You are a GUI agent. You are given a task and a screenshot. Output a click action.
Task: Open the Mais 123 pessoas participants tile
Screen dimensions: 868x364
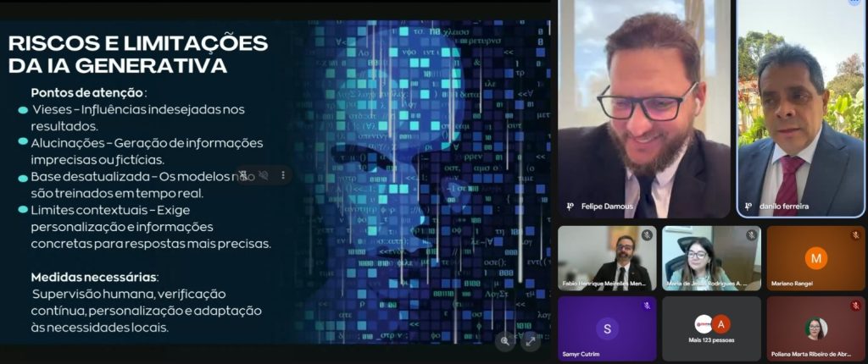[711, 328]
